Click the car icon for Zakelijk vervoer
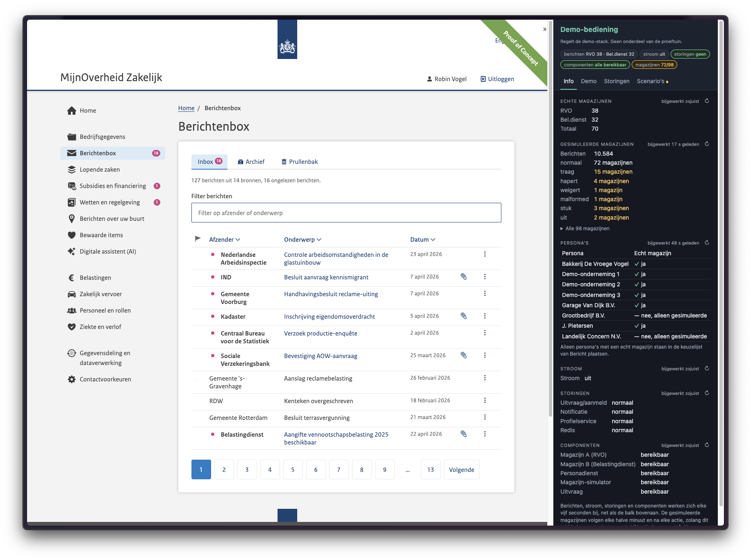This screenshot has height=560, width=751. [x=72, y=294]
